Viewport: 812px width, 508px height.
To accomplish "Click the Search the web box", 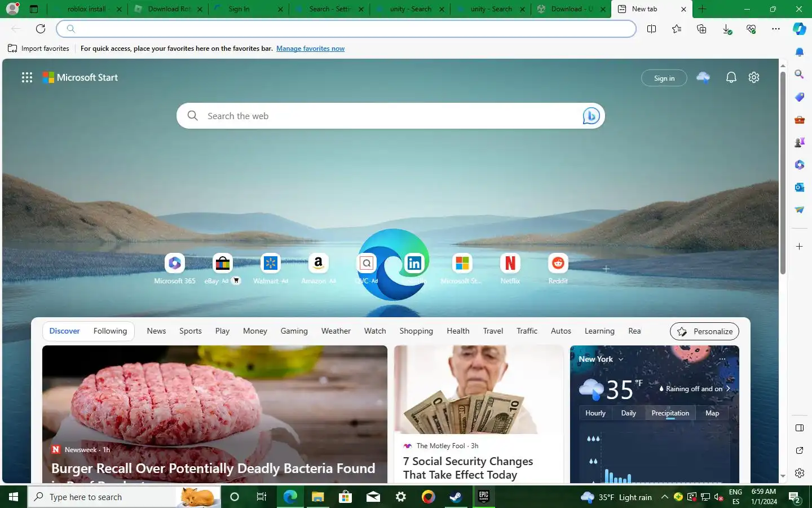I will click(390, 116).
